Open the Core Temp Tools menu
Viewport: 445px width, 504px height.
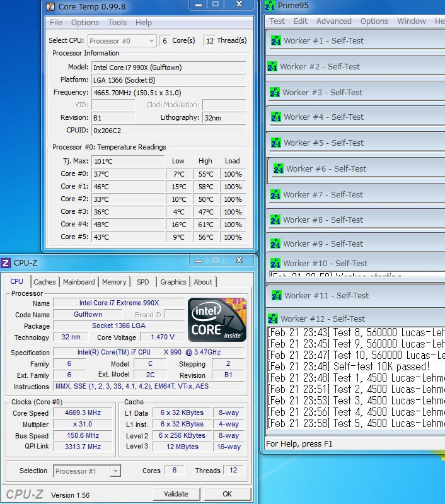coord(117,23)
